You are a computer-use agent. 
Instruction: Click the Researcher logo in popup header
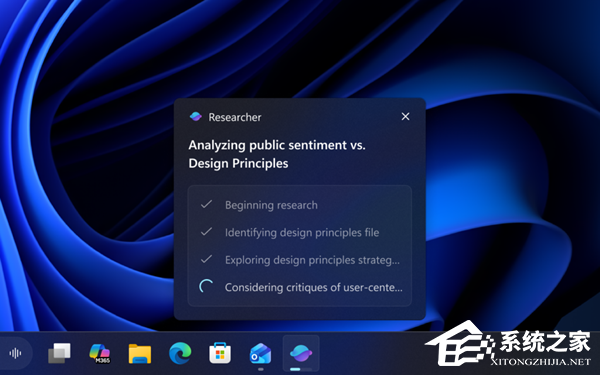click(196, 117)
